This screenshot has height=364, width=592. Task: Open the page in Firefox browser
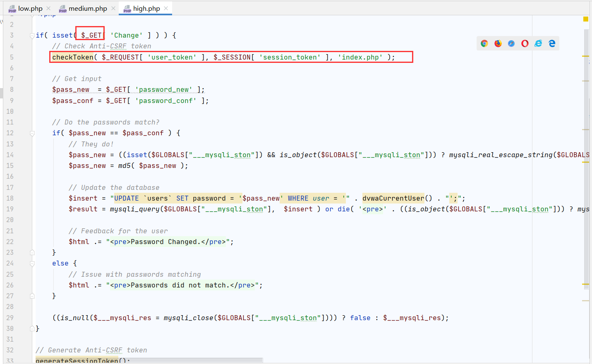click(498, 43)
